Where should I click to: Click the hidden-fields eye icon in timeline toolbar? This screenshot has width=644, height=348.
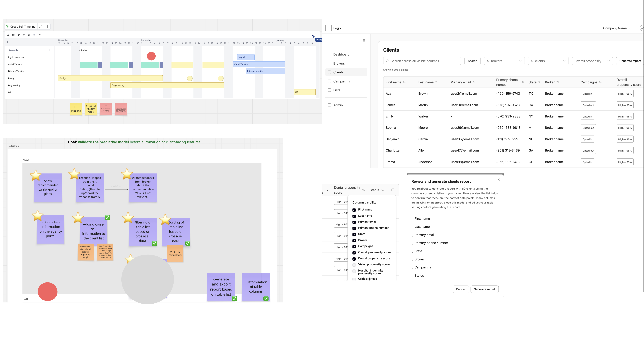[34, 35]
